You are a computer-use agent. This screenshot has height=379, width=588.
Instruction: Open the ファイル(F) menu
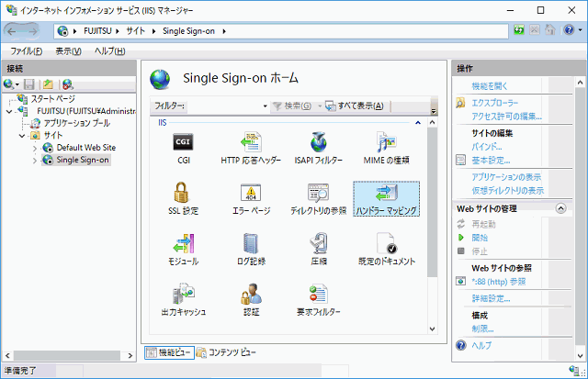(26, 51)
